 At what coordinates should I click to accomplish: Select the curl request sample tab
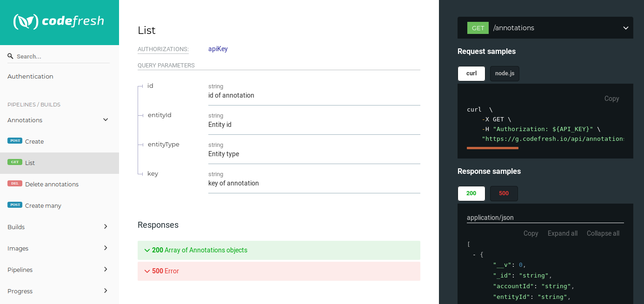coord(471,73)
